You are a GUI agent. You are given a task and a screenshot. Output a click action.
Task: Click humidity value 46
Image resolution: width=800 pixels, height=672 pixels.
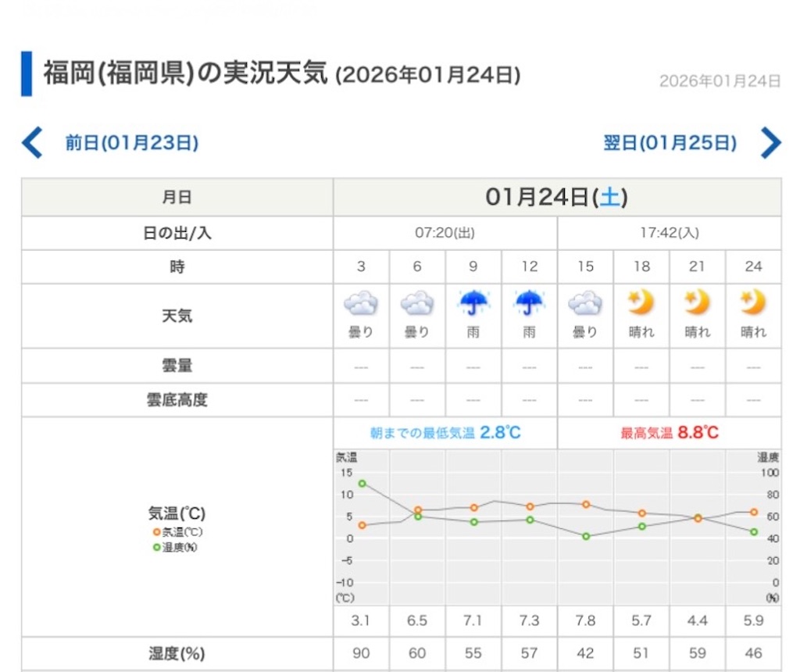click(754, 653)
